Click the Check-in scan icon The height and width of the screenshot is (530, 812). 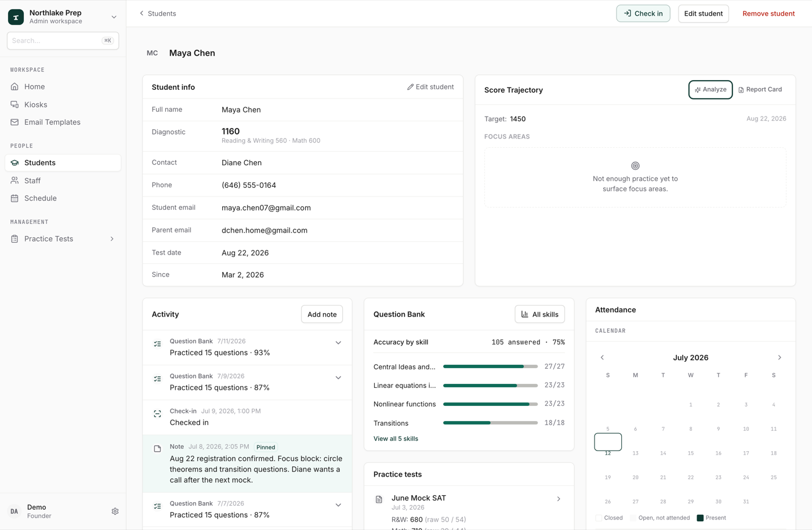coord(157,414)
